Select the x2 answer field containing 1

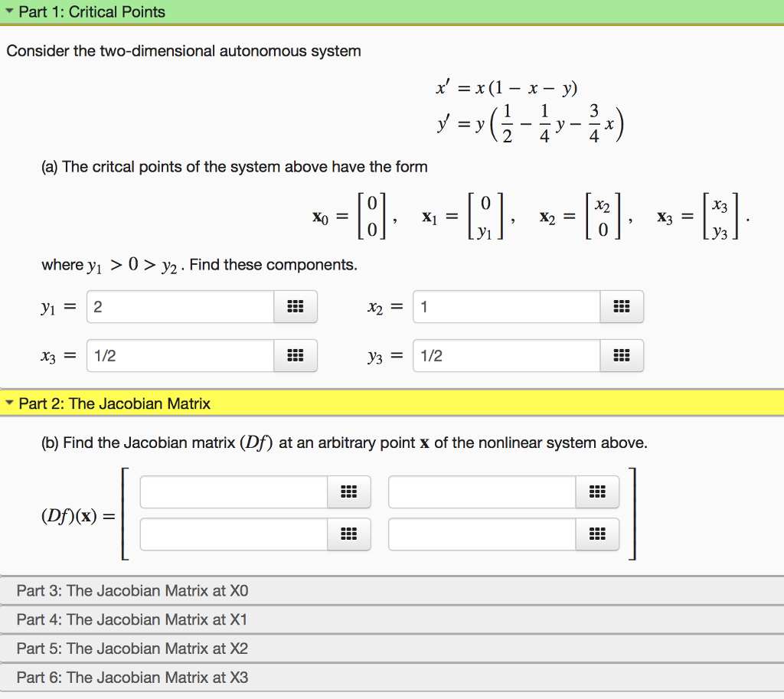click(505, 306)
